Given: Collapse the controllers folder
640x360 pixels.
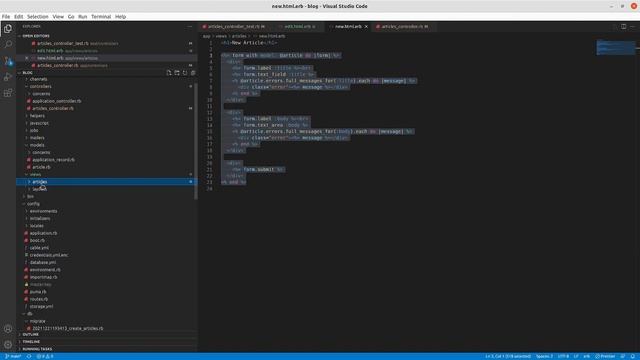Looking at the screenshot, I should pos(40,87).
